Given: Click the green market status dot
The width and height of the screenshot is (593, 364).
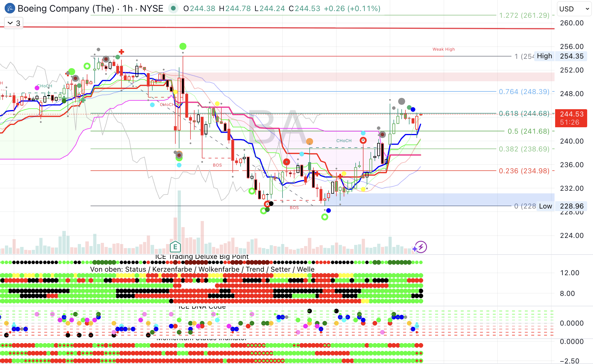Looking at the screenshot, I should (x=173, y=8).
